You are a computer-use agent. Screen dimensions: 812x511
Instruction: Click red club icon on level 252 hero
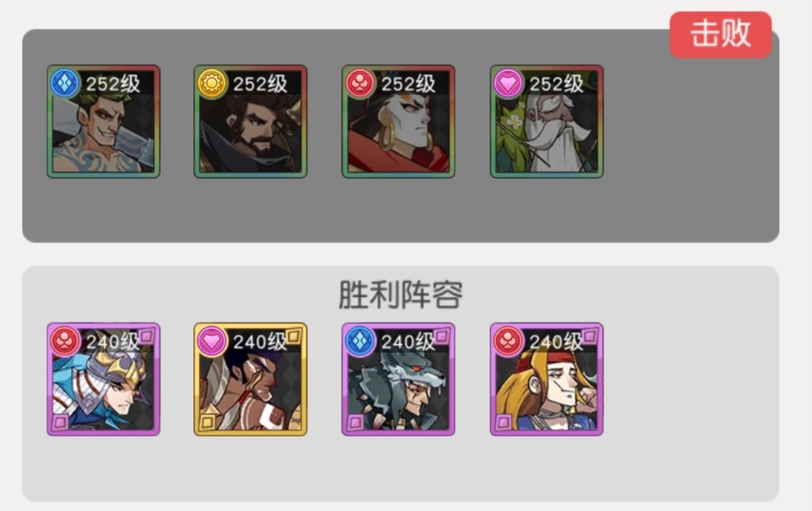[x=360, y=83]
